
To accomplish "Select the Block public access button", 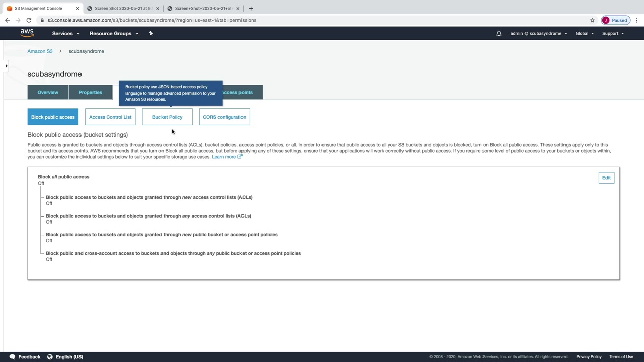I will tap(53, 117).
